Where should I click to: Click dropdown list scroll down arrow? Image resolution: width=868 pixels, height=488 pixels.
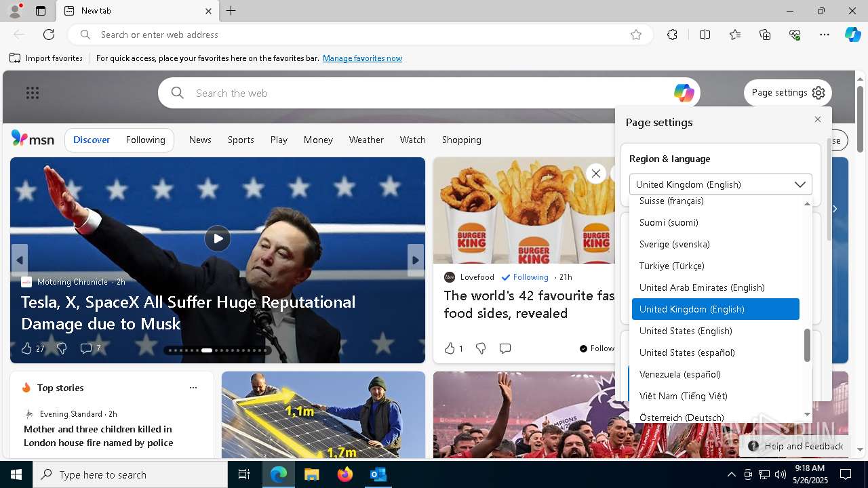click(807, 414)
